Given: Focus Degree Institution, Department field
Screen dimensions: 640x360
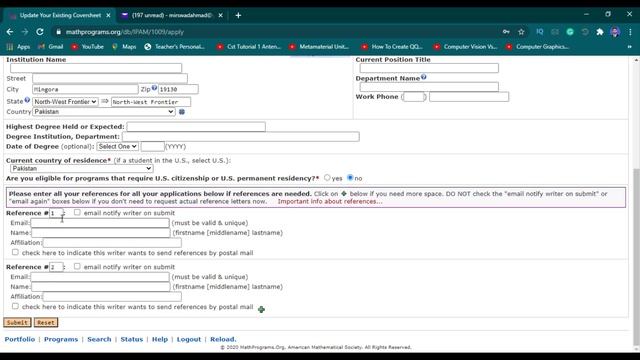Looking at the screenshot, I should pos(241,137).
